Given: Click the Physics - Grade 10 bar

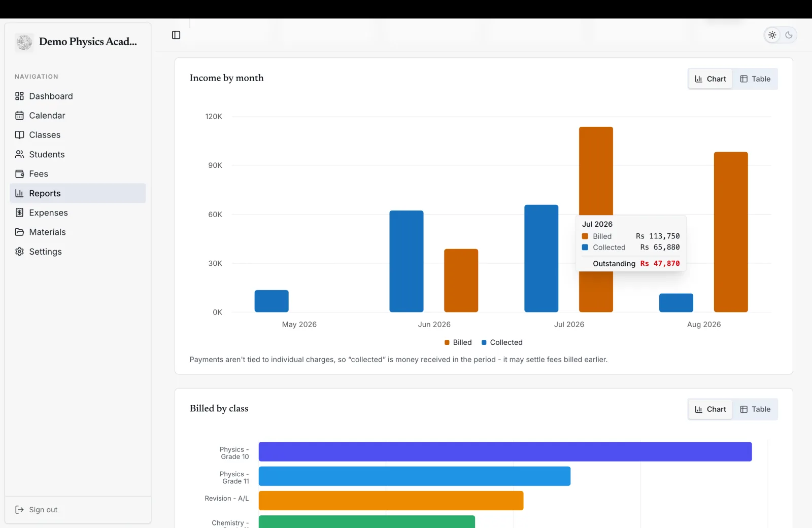Looking at the screenshot, I should (x=505, y=452).
